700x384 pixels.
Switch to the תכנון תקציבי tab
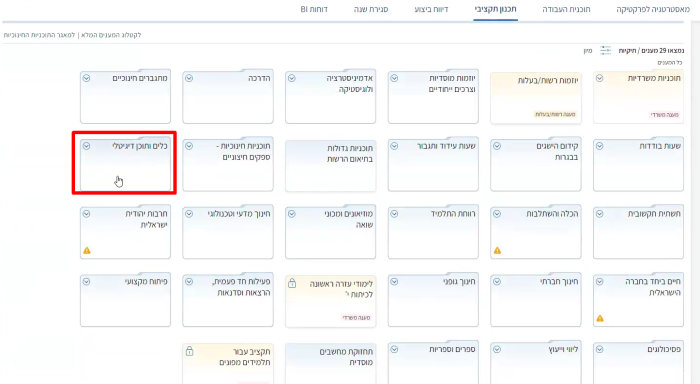496,9
